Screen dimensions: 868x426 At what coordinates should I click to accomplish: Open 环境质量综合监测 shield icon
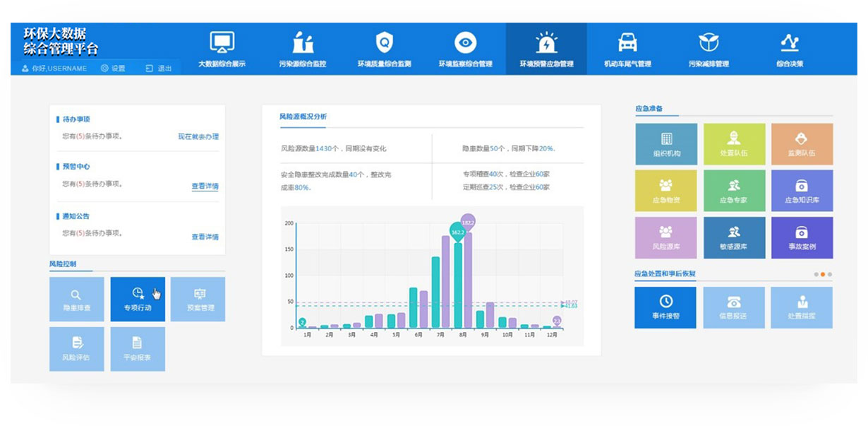coord(384,42)
